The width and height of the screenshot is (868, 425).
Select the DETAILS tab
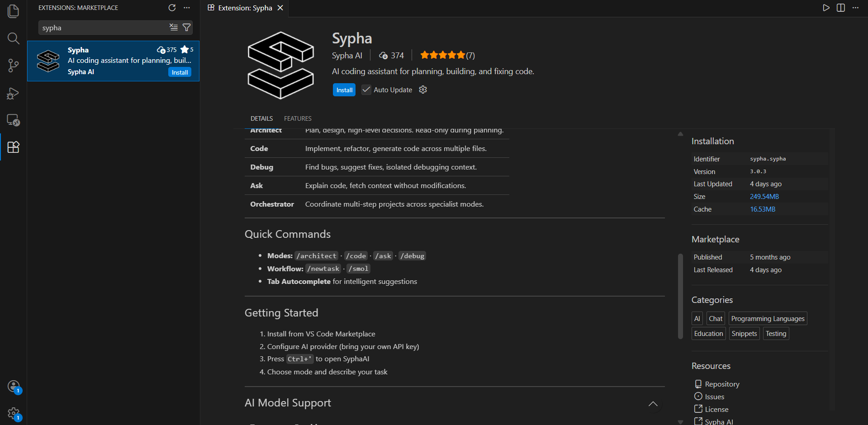tap(261, 118)
